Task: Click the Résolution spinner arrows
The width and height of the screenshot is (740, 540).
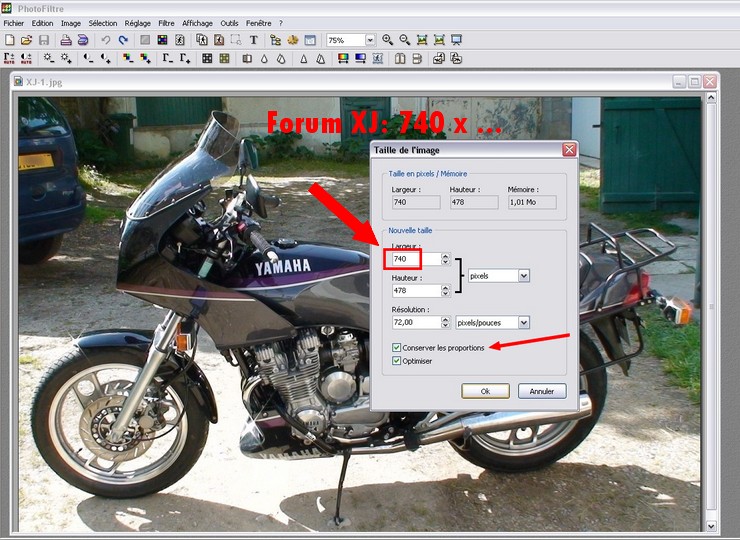Action: tap(446, 322)
